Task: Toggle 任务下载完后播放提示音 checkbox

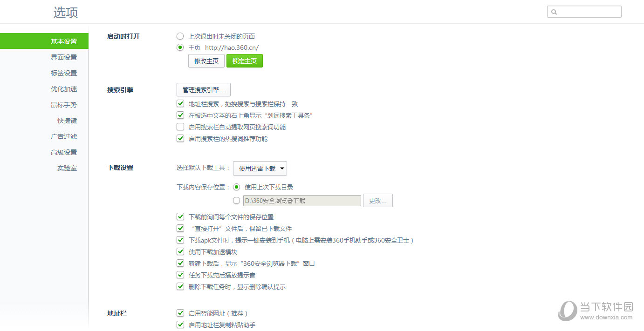Action: pos(180,275)
